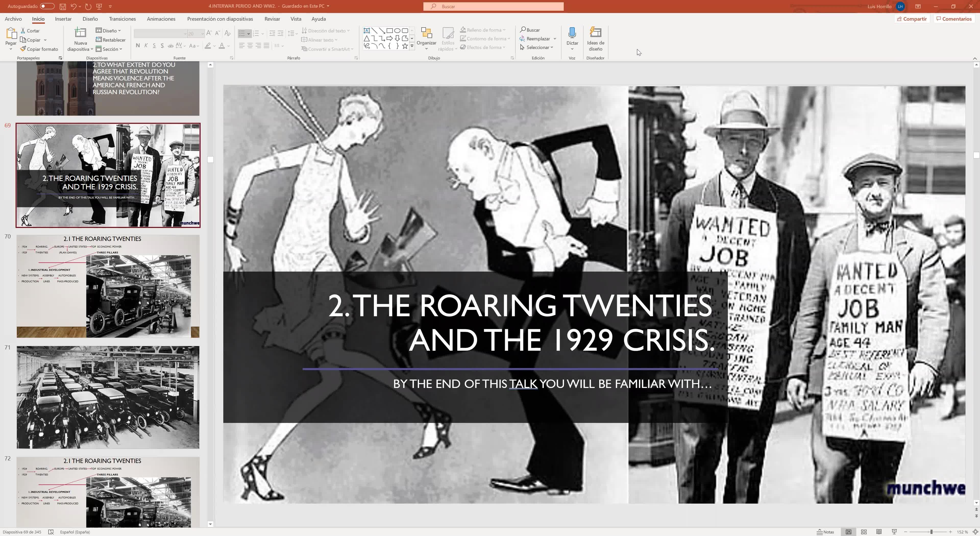Toggle normal view in status bar
Screen dimensions: 980x536
coord(848,532)
